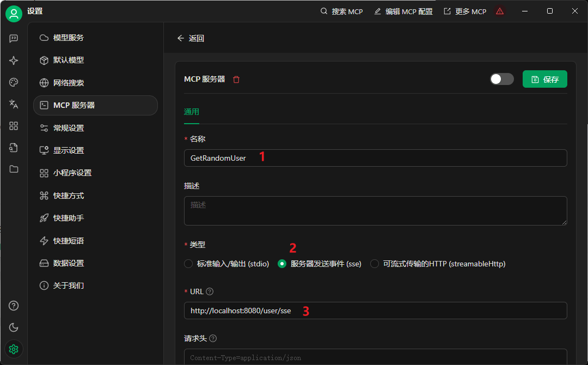Switch to dark mode with the moon icon
Screen dimensions: 588x365
[14, 327]
